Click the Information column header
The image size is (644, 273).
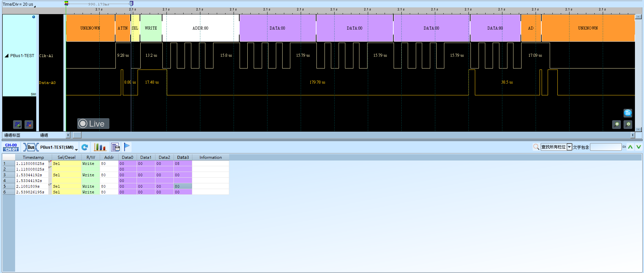coord(211,157)
